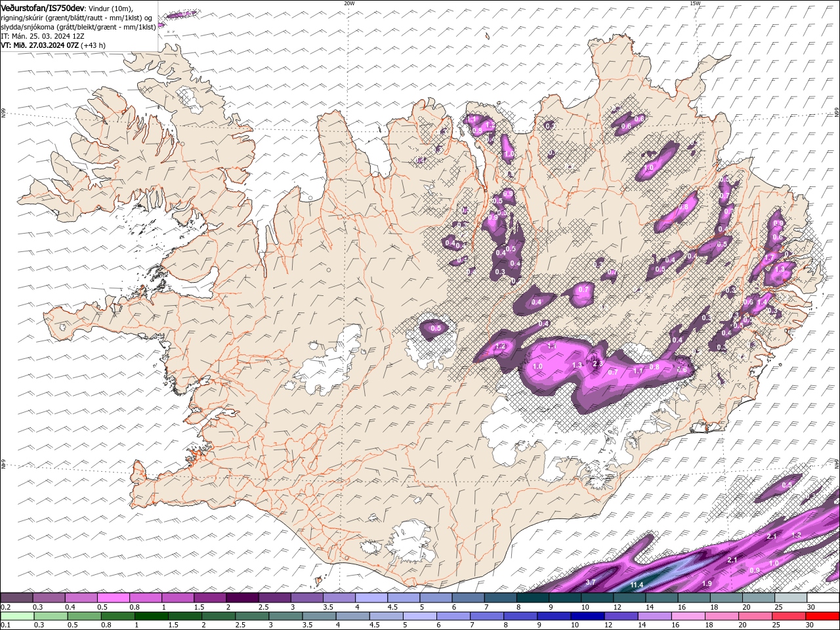Pick the grey-purple 0.2 snow swatch
840x630 pixels.
coord(16,598)
